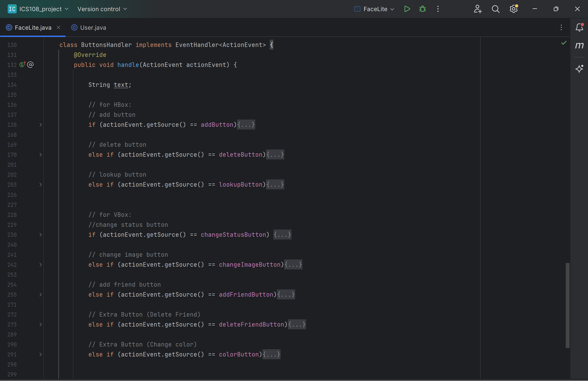Expand folded block at line 230
The image size is (588, 381).
40,235
